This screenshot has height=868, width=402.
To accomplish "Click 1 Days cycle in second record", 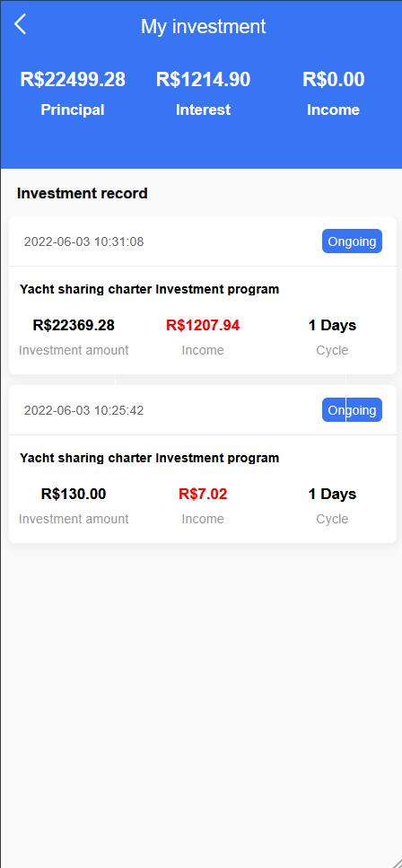I will [332, 494].
